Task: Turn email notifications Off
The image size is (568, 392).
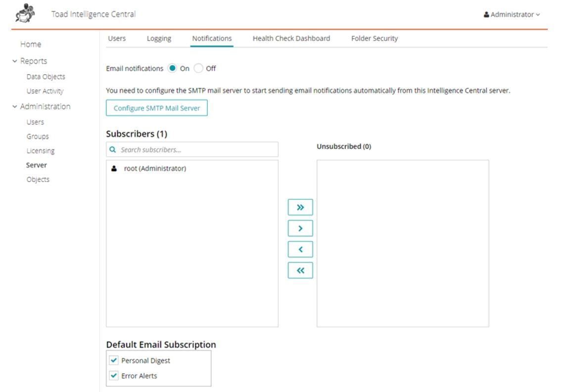Action: 198,68
